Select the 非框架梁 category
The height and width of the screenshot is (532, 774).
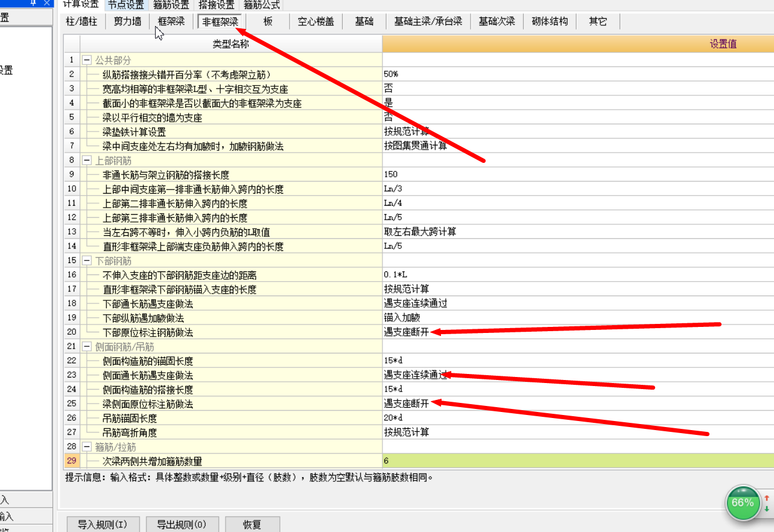click(220, 22)
